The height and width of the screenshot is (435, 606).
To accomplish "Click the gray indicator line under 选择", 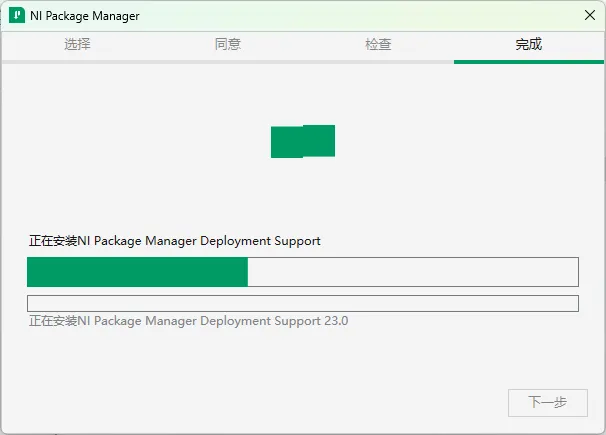I will click(77, 62).
